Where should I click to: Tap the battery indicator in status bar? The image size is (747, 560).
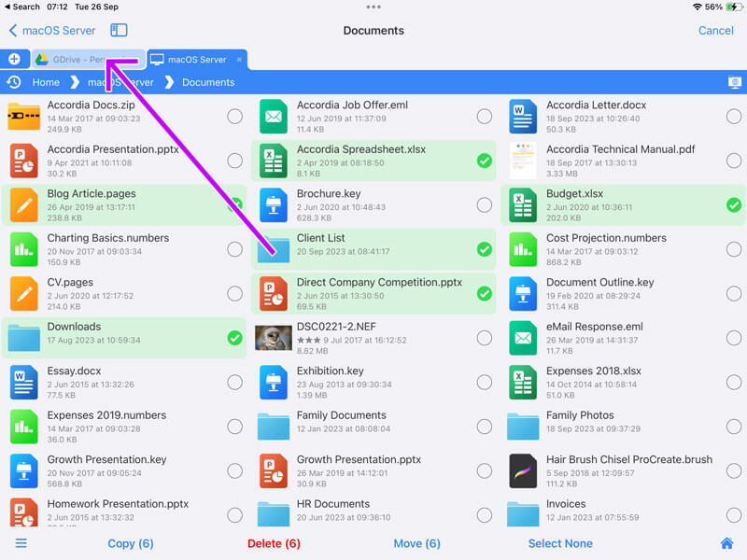tap(733, 7)
